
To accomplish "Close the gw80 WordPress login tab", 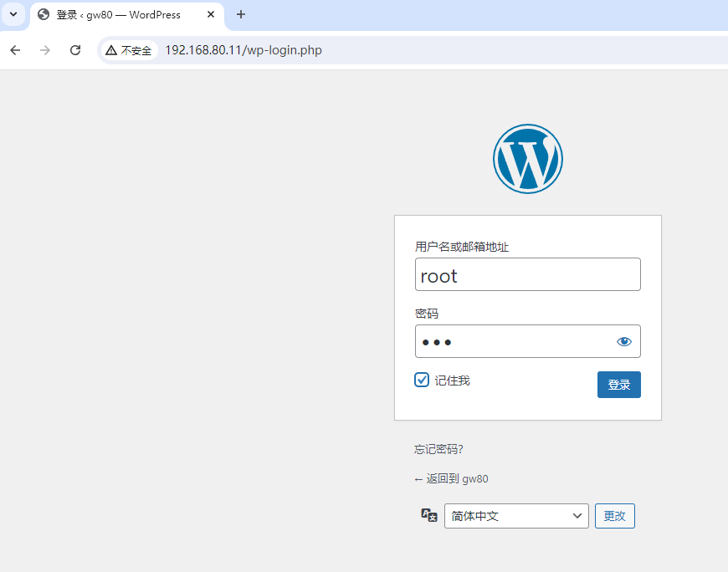I will pos(211,14).
